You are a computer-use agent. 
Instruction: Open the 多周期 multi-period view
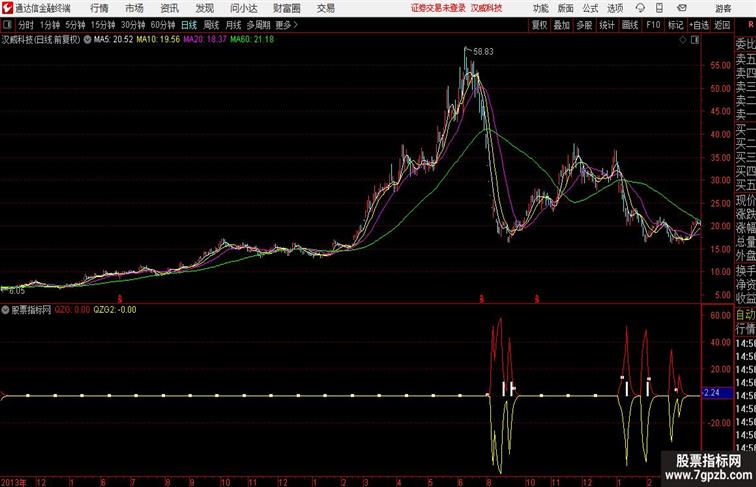[x=258, y=25]
